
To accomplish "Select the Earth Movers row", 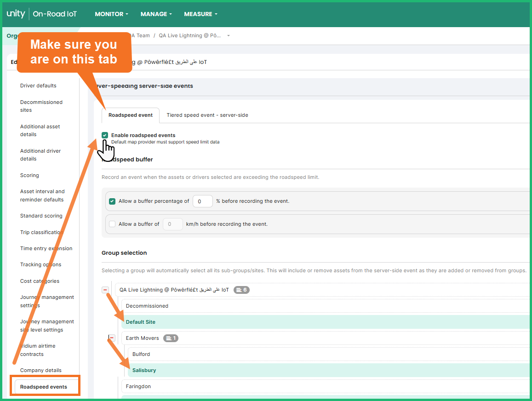I will tap(326, 338).
